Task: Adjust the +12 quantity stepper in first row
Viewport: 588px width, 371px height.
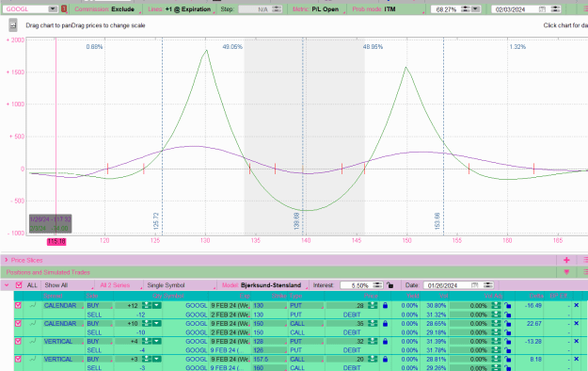Action: [x=147, y=306]
